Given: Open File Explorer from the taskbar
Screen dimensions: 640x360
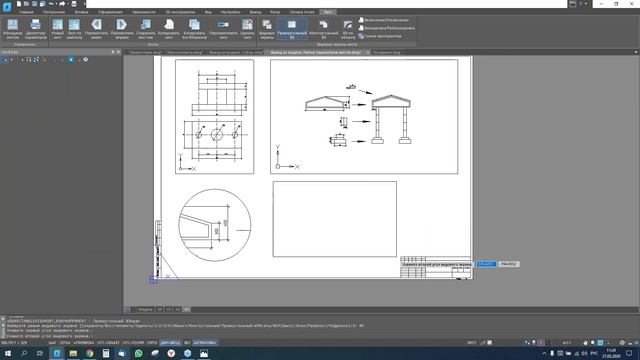Looking at the screenshot, I should (x=73, y=353).
